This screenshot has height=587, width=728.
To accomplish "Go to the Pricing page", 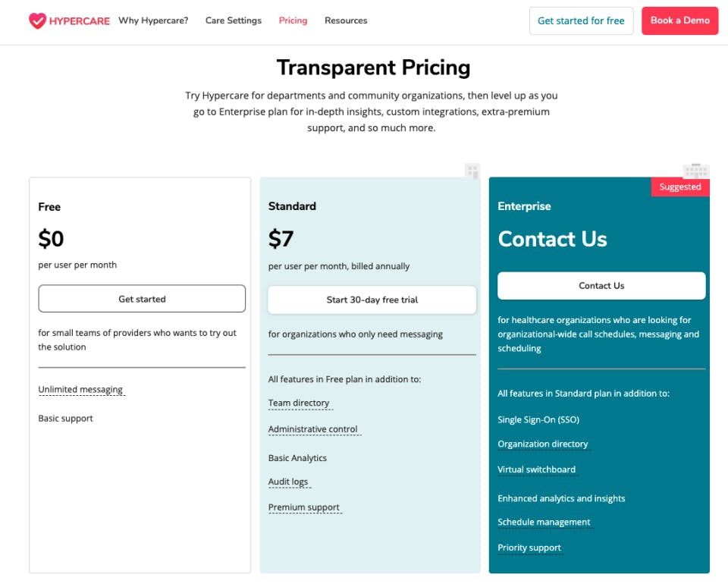I will (x=293, y=20).
